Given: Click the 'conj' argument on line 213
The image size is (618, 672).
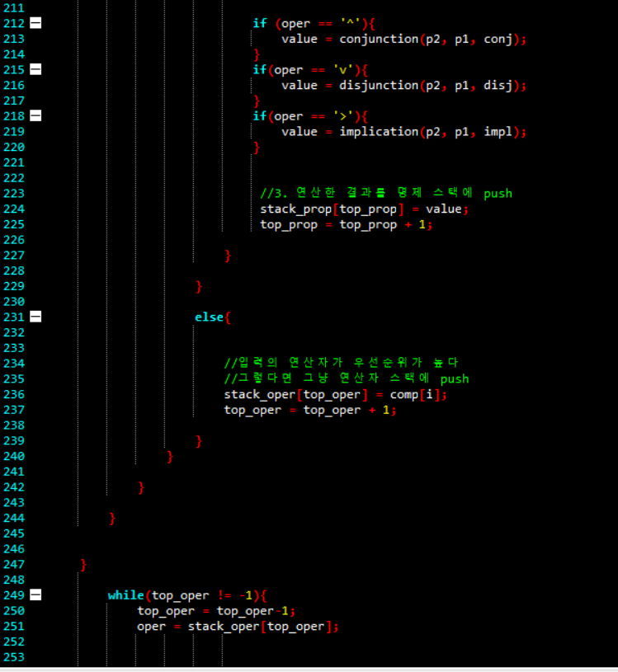Looking at the screenshot, I should click(x=498, y=40).
